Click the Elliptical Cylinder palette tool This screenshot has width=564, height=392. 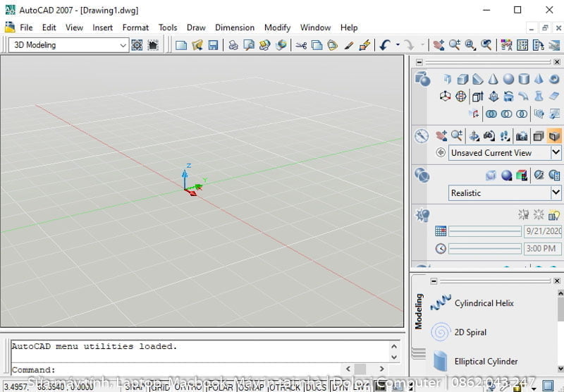click(x=486, y=361)
